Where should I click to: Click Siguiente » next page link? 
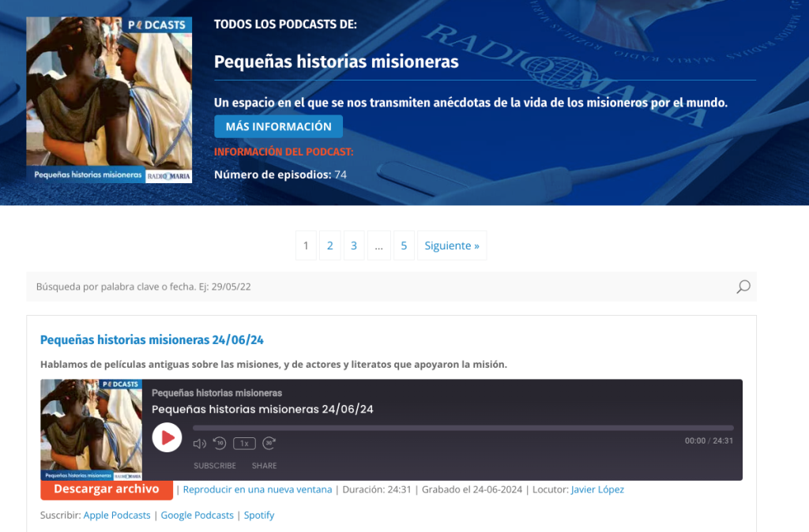pyautogui.click(x=452, y=245)
